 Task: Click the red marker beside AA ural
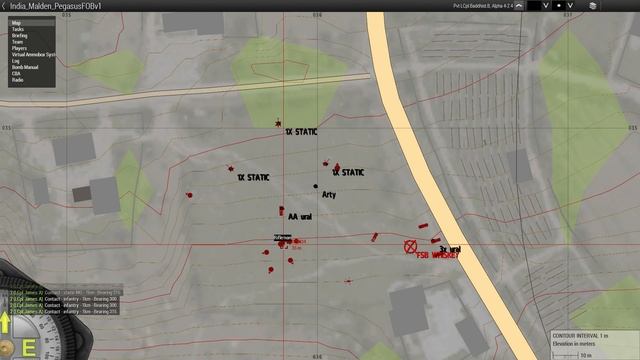click(282, 211)
